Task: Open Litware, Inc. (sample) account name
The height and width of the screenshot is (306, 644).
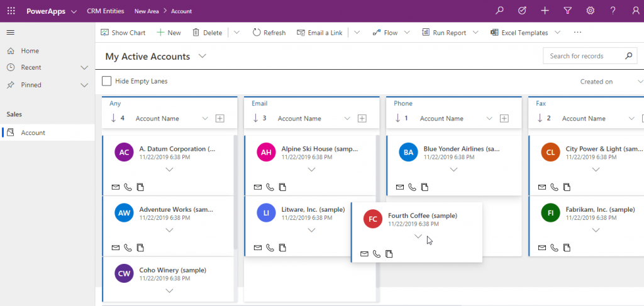Action: tap(313, 209)
